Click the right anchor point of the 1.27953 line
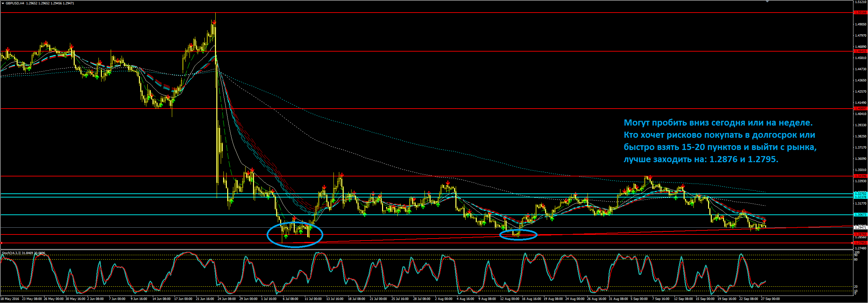The width and height of the screenshot is (868, 303). coord(853,243)
